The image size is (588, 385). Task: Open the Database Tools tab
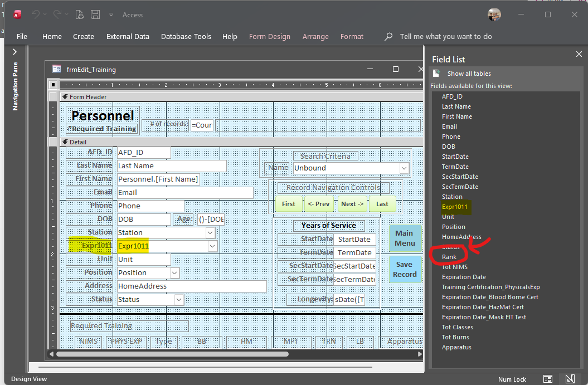pos(186,36)
